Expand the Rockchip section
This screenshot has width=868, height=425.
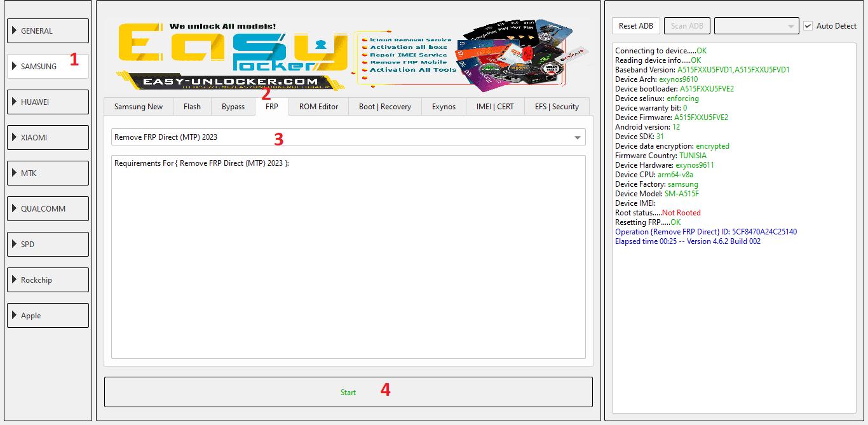48,280
